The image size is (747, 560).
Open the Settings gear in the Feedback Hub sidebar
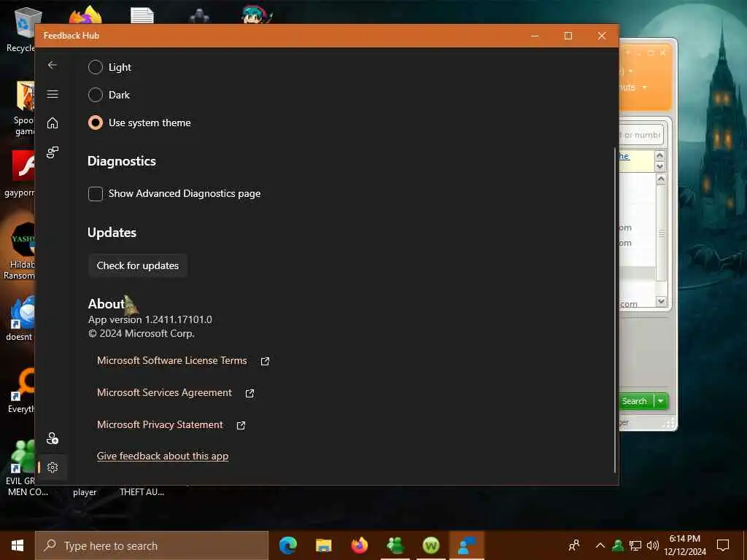click(x=53, y=467)
